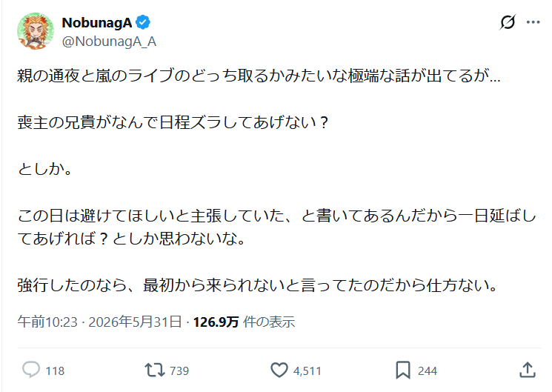
Task: Open the 午前10:23 timestamp link
Action: pos(47,322)
